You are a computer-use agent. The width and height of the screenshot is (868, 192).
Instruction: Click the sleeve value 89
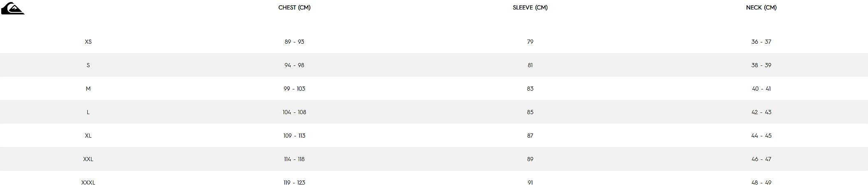coord(530,159)
